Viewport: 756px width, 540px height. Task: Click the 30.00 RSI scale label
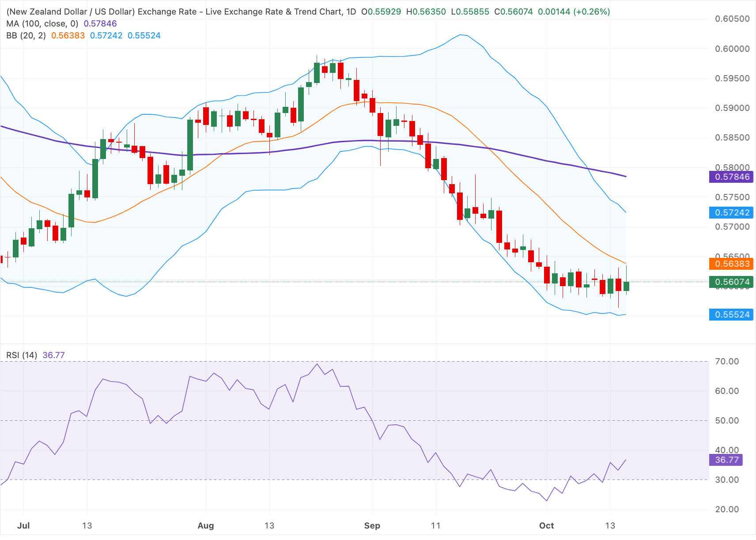click(727, 480)
